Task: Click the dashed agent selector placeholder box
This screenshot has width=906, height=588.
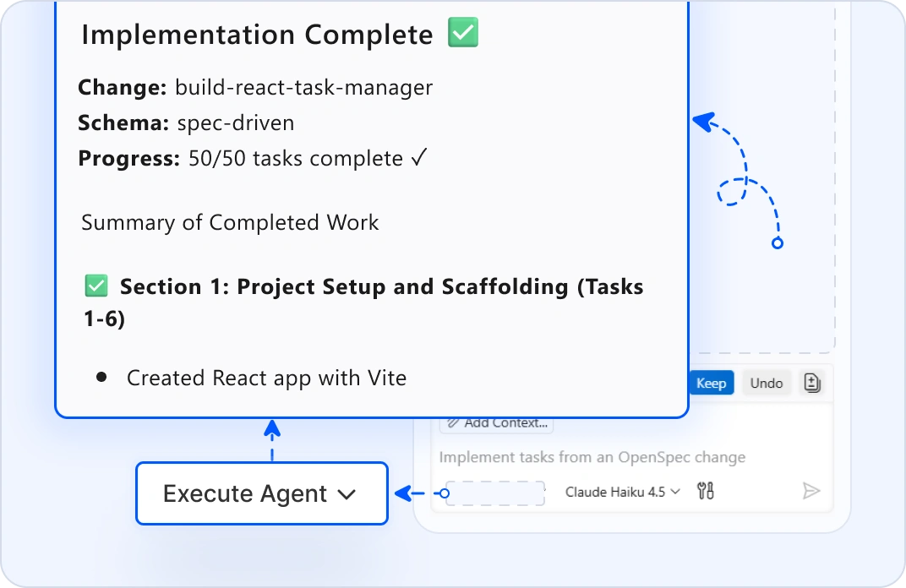Action: (x=495, y=493)
